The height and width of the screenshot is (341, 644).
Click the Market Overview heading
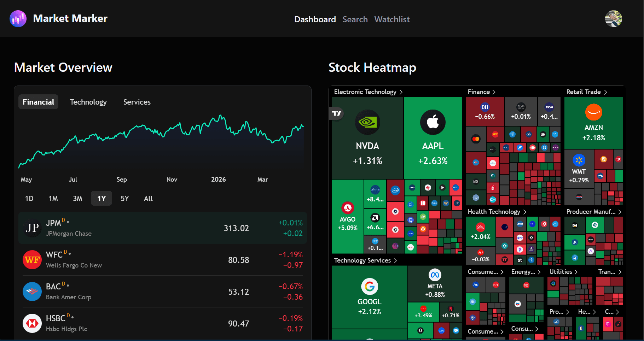63,67
